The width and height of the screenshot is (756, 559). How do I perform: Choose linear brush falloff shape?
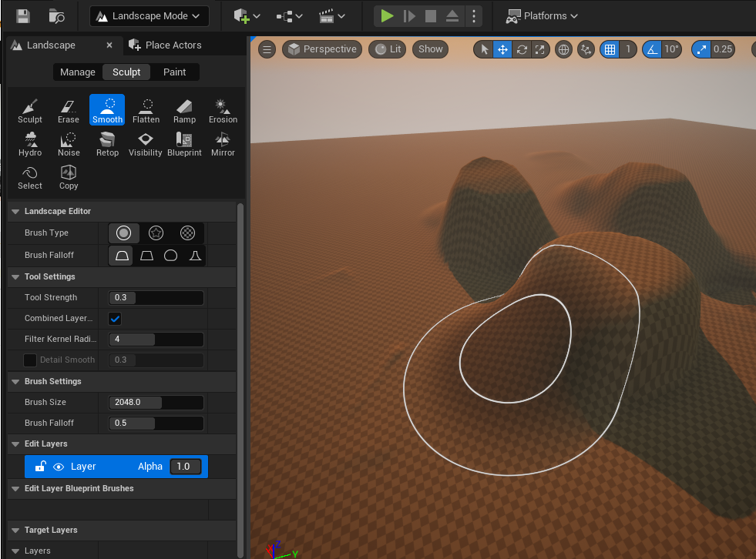coord(146,256)
